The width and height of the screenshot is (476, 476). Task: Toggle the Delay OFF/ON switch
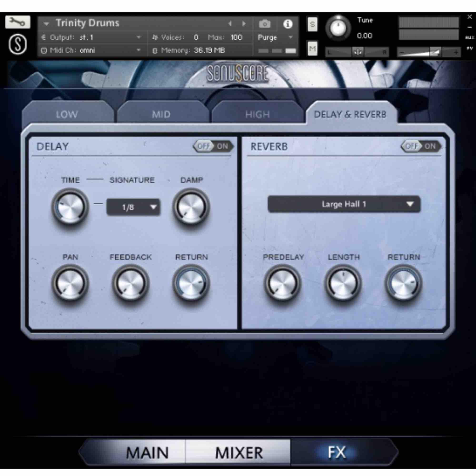coord(213,146)
